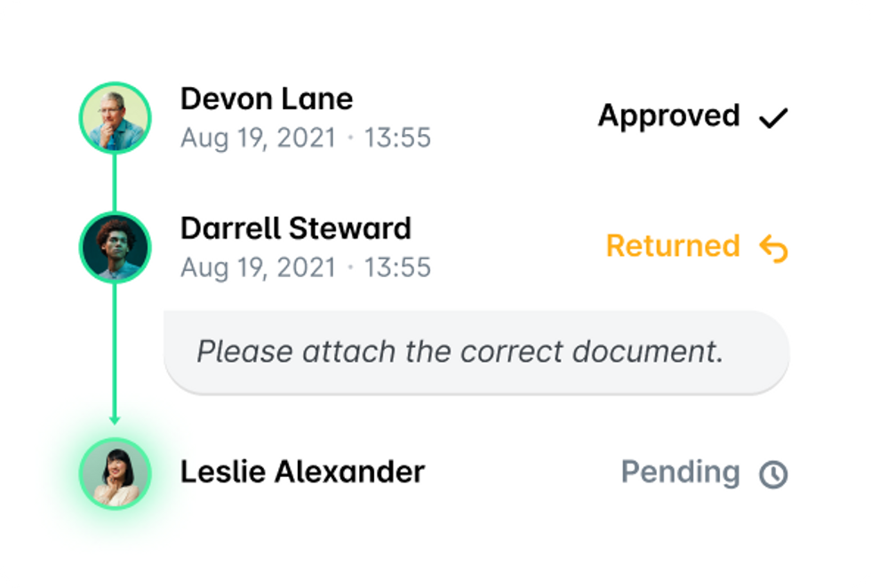Open Darrell Steward's avatar photo

point(115,248)
